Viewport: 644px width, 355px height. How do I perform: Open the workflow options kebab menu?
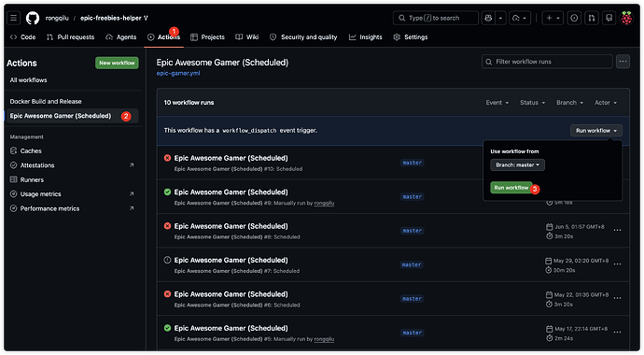(623, 62)
